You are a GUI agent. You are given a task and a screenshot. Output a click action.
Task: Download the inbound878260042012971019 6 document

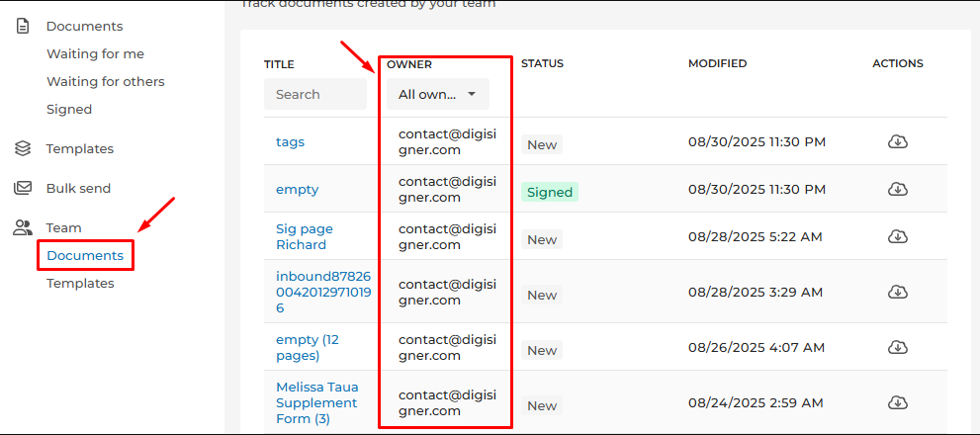pyautogui.click(x=897, y=292)
